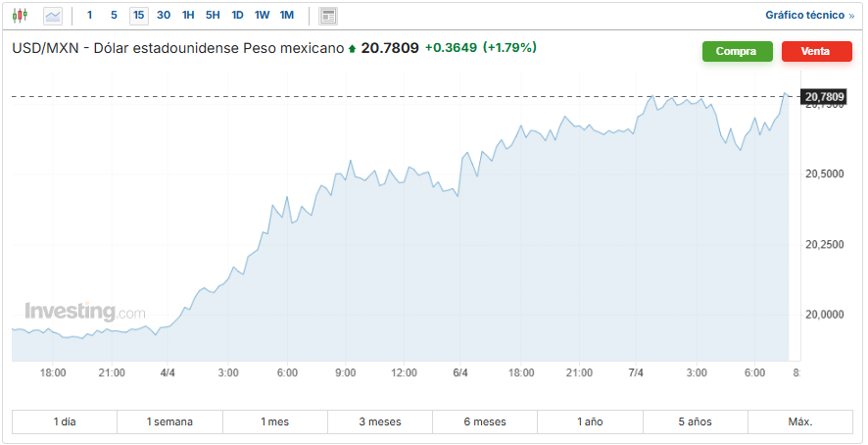Click the green Compra button
Image resolution: width=868 pixels, height=445 pixels.
click(x=738, y=52)
